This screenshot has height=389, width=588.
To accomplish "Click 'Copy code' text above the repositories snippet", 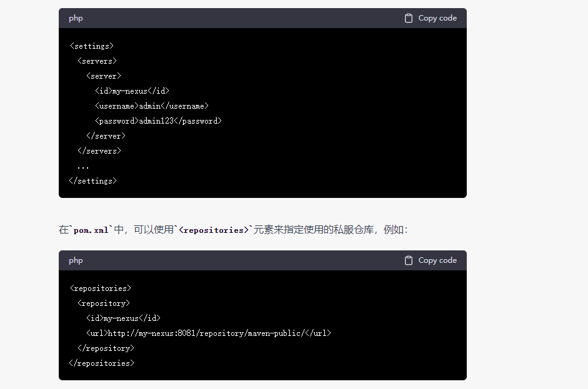I will pos(437,260).
